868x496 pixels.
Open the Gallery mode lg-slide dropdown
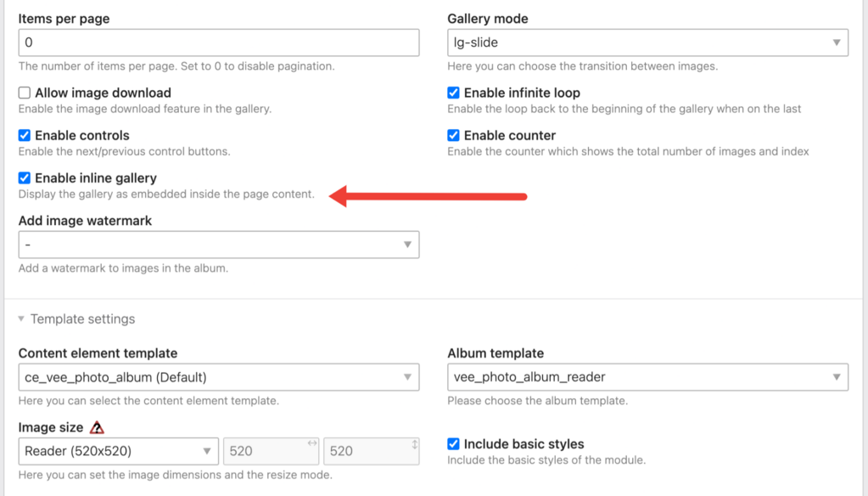(x=647, y=42)
